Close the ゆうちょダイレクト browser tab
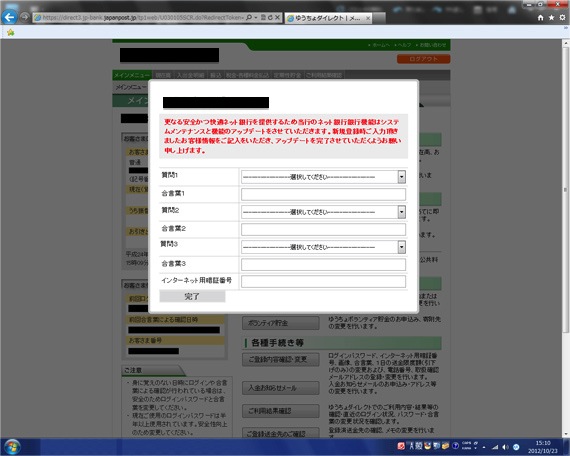570x456 pixels. (x=368, y=18)
